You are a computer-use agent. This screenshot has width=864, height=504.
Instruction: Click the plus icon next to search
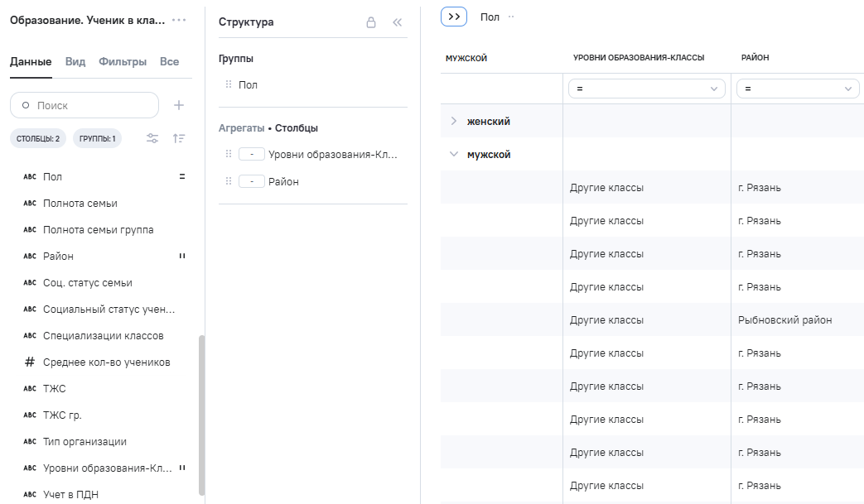pos(178,105)
